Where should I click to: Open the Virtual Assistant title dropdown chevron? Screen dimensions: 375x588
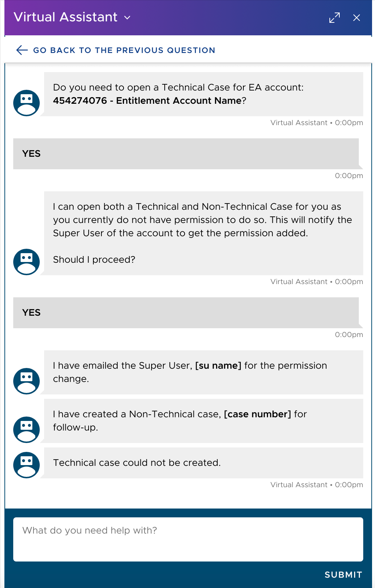click(127, 18)
